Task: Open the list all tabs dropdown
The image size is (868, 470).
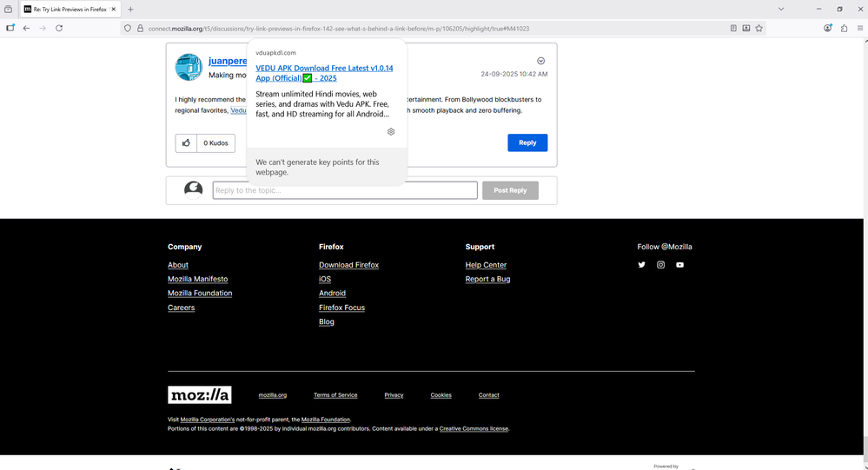Action: 780,9
